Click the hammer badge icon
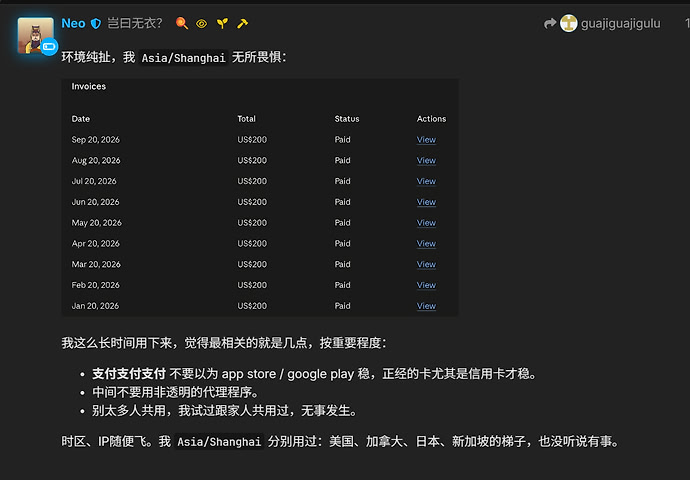This screenshot has width=690, height=480. click(x=242, y=23)
